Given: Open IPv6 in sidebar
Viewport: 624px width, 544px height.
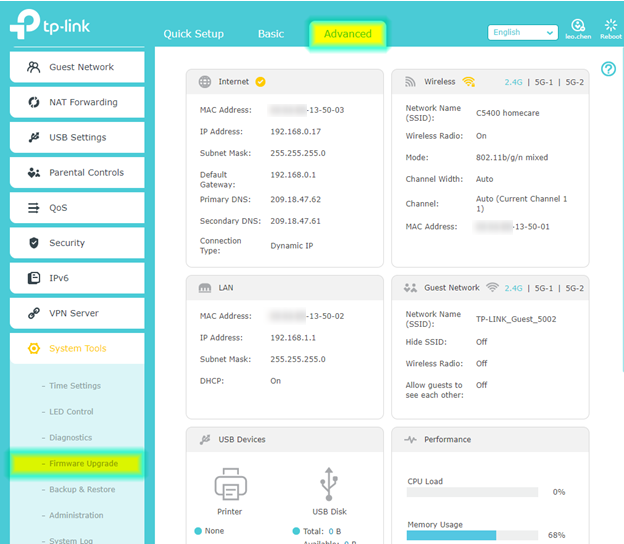Looking at the screenshot, I should 77,278.
